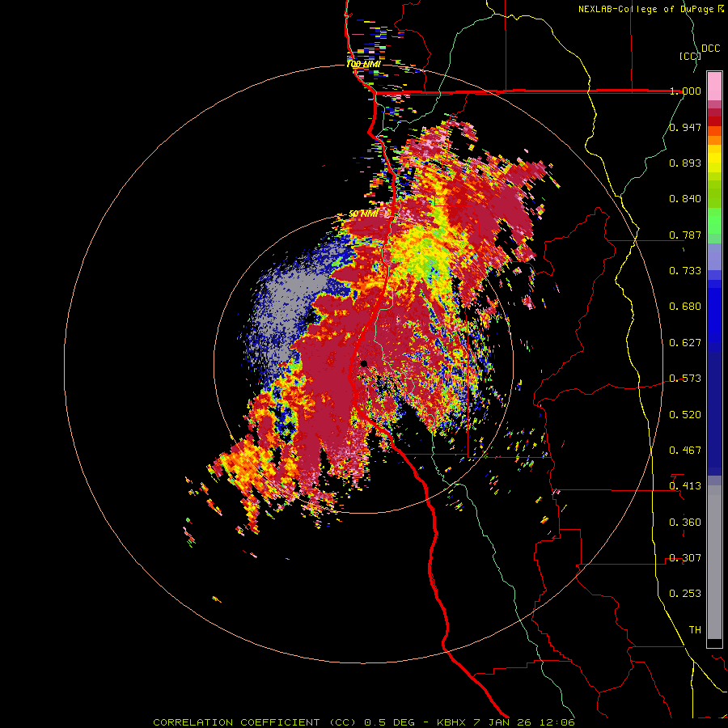Pick the light pink swatch atop color scale

[x=714, y=86]
